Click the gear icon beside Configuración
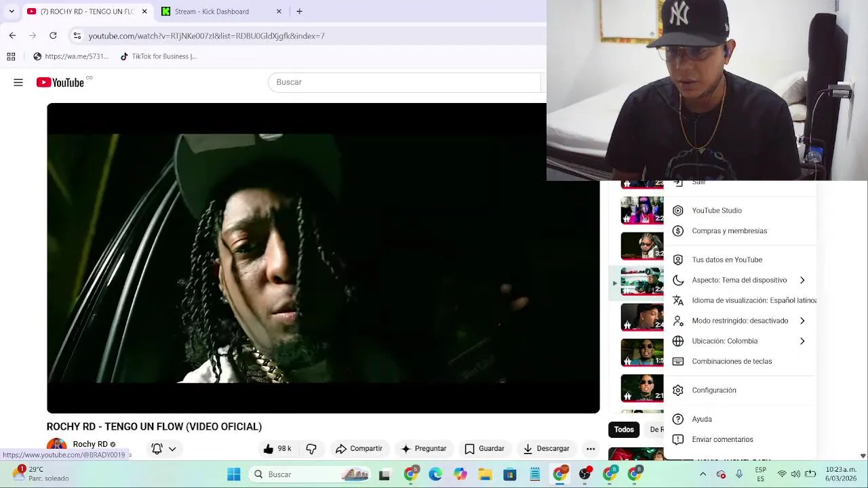 pyautogui.click(x=677, y=390)
